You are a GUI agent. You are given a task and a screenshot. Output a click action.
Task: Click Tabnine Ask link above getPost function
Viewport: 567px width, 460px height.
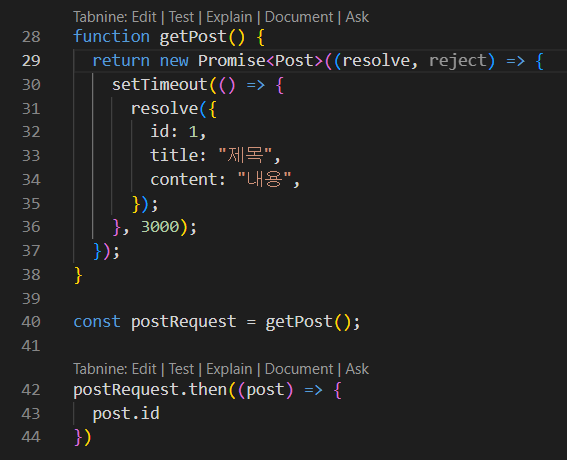tap(357, 17)
